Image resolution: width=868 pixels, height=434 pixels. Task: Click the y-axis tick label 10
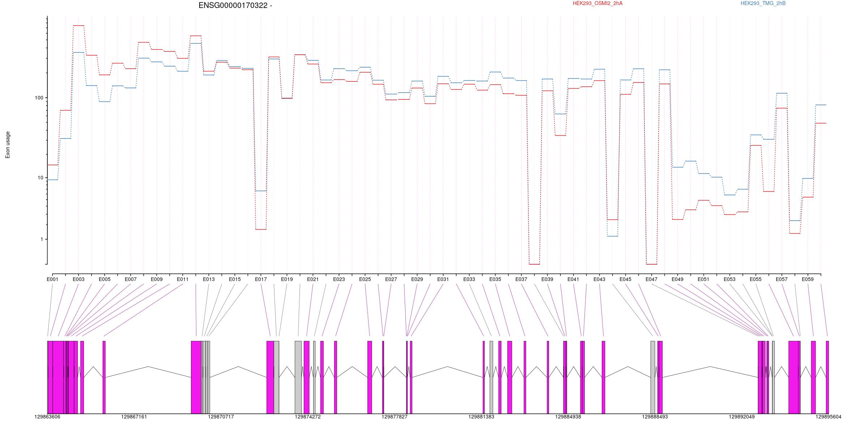tap(40, 178)
